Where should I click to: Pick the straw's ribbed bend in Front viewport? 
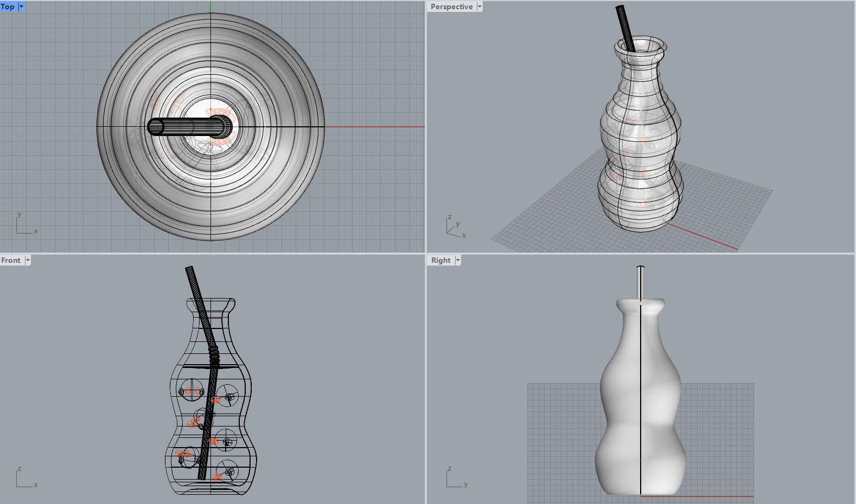(214, 355)
